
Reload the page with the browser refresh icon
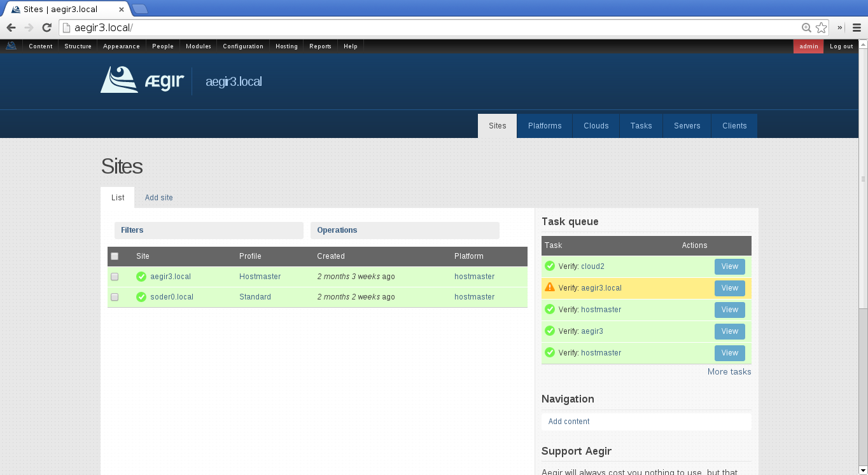click(46, 27)
